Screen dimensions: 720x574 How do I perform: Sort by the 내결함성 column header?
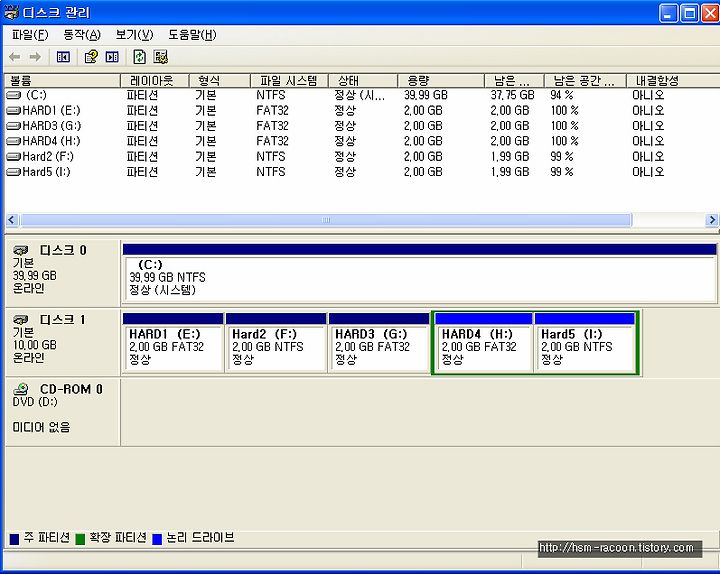[673, 81]
